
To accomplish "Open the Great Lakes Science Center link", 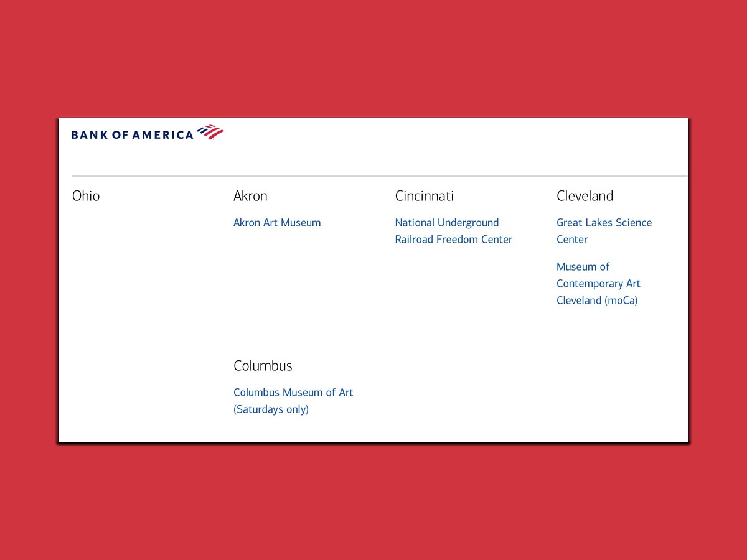I will coord(604,223).
